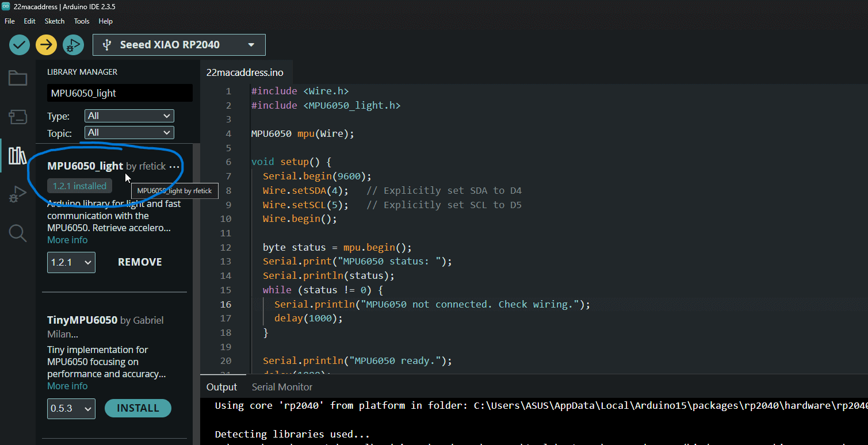This screenshot has height=445, width=868.
Task: Click the 'Serial.println(status);' code line
Action: [329, 275]
